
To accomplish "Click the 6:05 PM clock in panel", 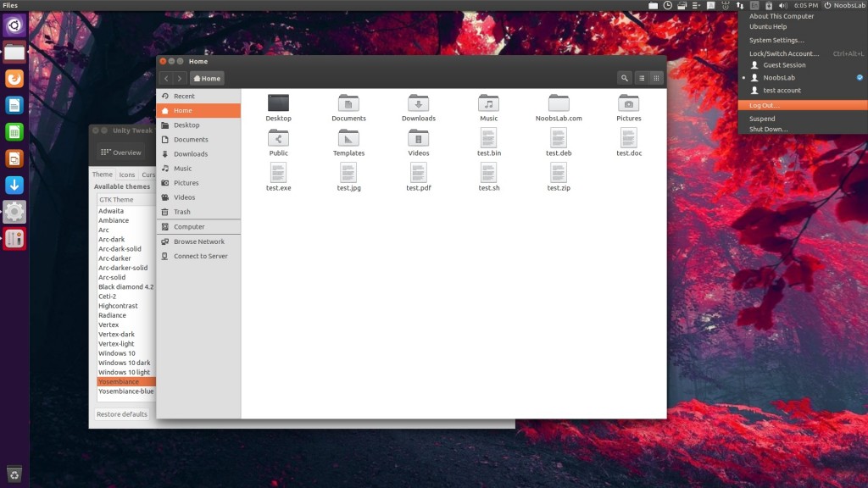I will [805, 6].
